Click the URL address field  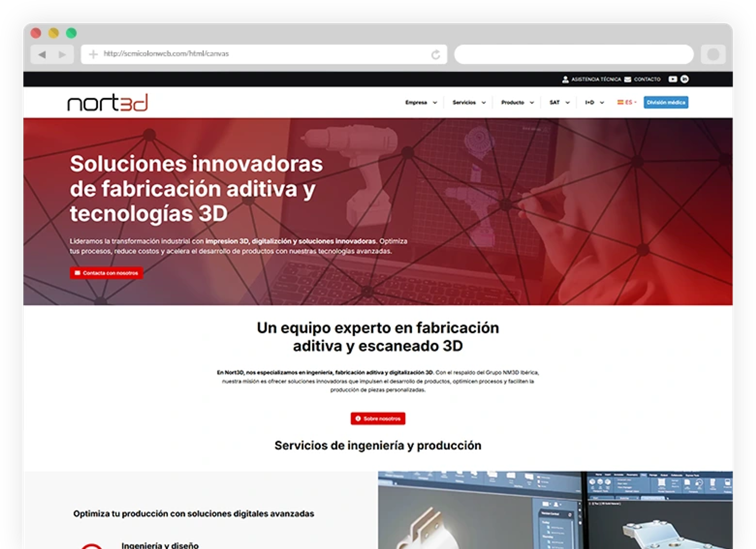pos(264,54)
